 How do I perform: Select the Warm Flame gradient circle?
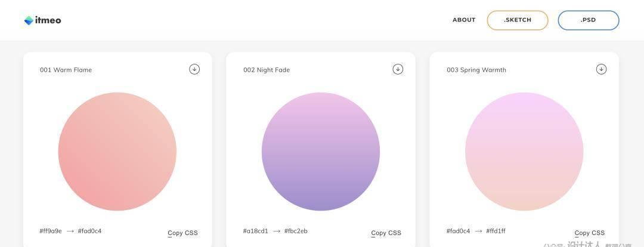(117, 152)
